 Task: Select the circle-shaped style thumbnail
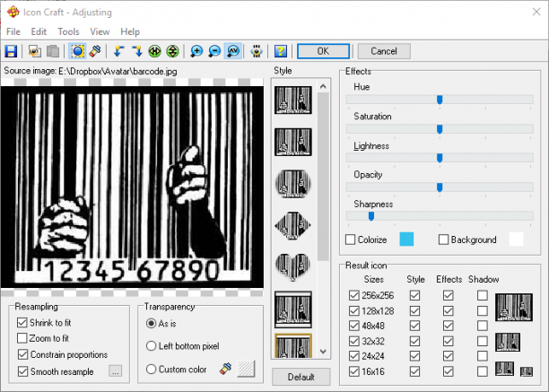(293, 184)
